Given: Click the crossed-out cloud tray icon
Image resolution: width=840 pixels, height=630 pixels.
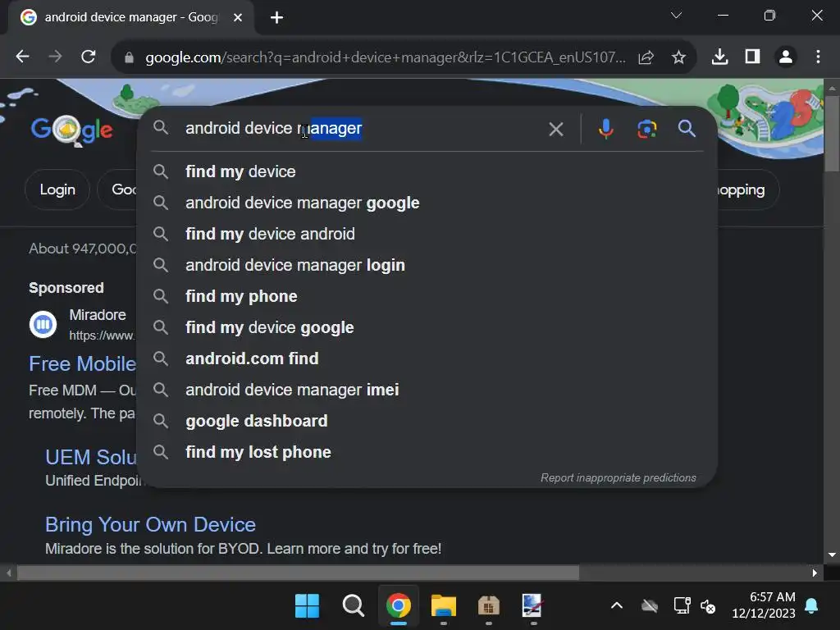Looking at the screenshot, I should click(650, 606).
